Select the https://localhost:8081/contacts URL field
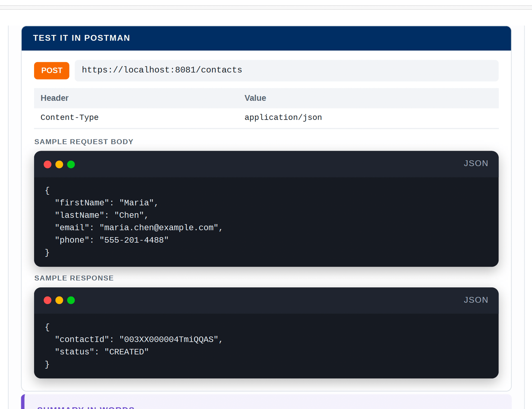 click(x=287, y=70)
